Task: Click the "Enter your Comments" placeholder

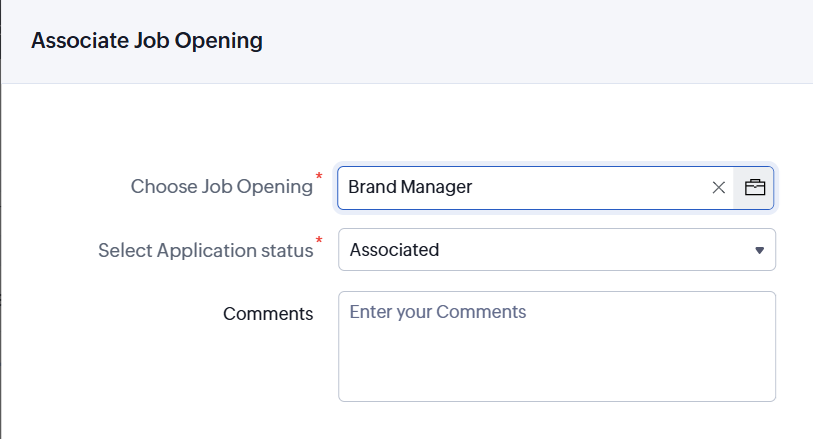Action: (437, 312)
